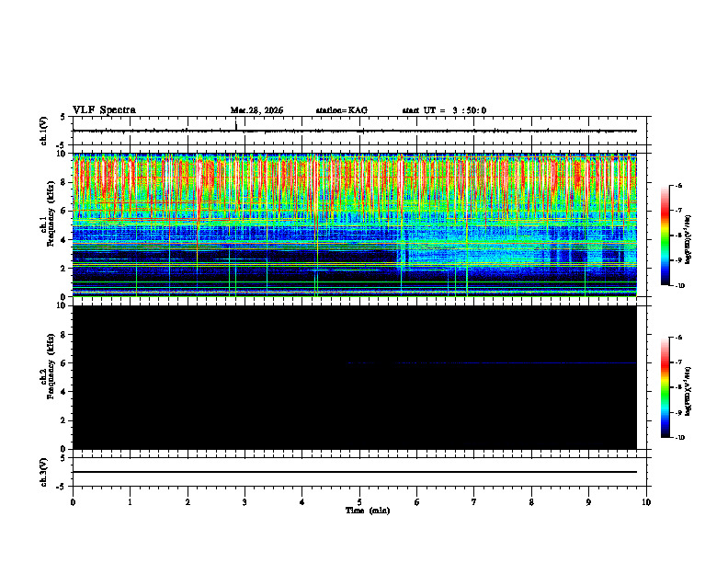728x563 pixels.
Task: Click the "ch.3(V)" axis label
Action: point(44,472)
